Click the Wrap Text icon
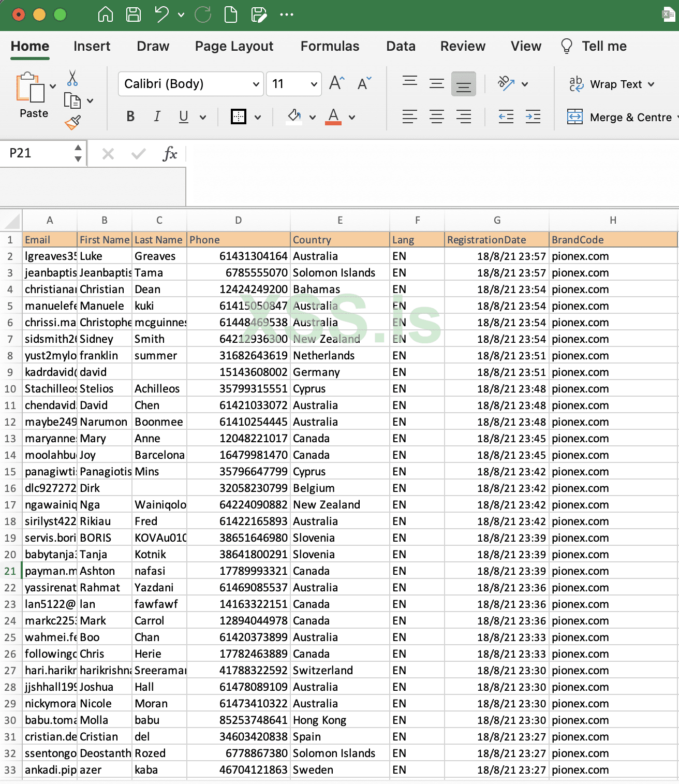 (576, 84)
